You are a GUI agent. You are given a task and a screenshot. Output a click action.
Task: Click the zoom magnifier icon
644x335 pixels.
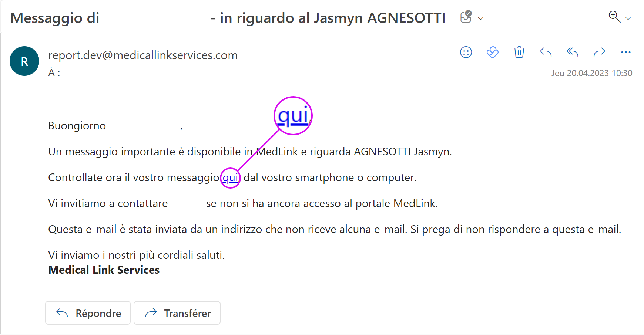(x=614, y=17)
